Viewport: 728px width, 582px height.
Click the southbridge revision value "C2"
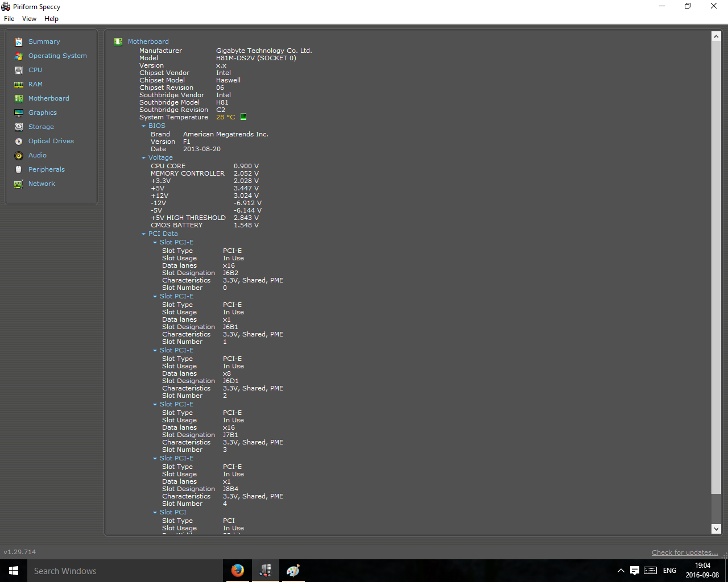point(221,110)
